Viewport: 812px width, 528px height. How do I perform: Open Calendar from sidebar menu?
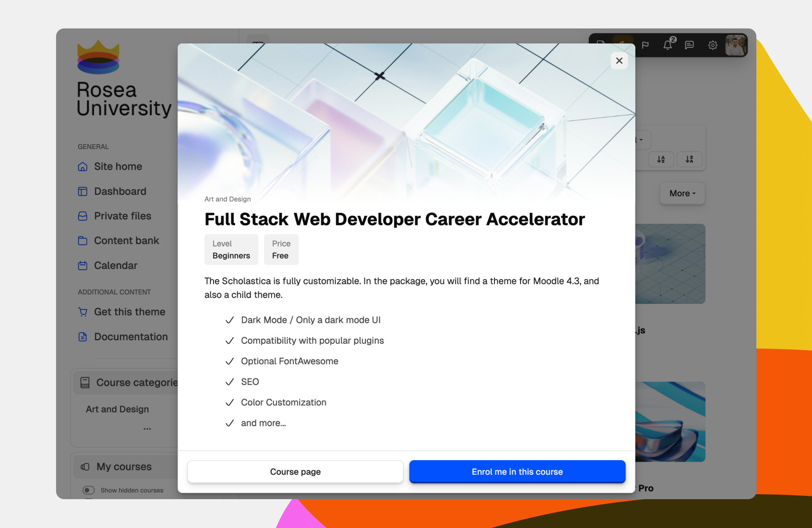116,266
